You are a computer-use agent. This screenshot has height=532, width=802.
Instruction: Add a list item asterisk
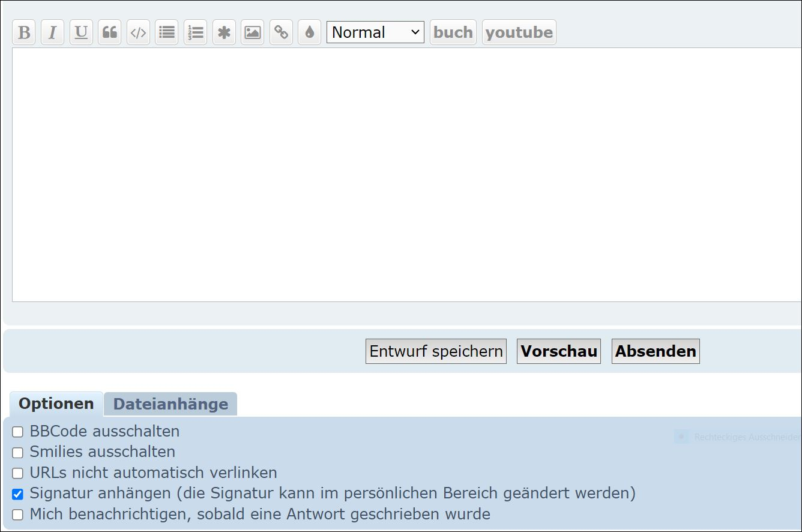pos(224,32)
